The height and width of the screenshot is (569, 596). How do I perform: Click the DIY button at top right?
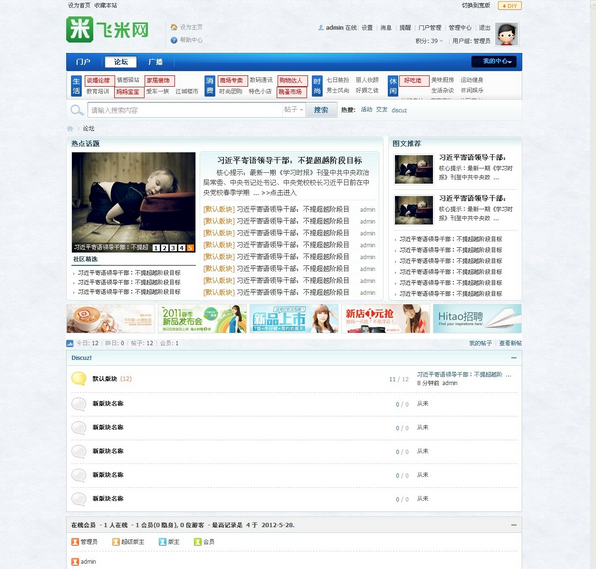510,6
